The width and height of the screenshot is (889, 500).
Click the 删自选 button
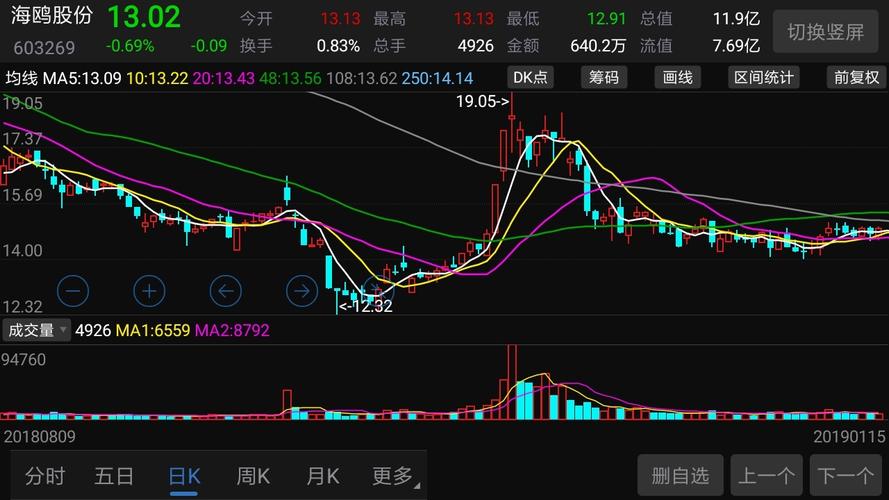[x=680, y=475]
